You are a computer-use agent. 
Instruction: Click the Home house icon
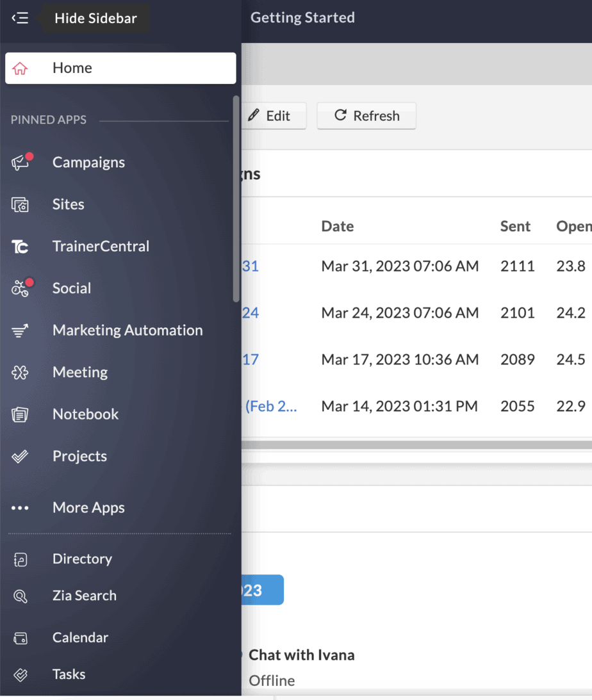coord(20,69)
